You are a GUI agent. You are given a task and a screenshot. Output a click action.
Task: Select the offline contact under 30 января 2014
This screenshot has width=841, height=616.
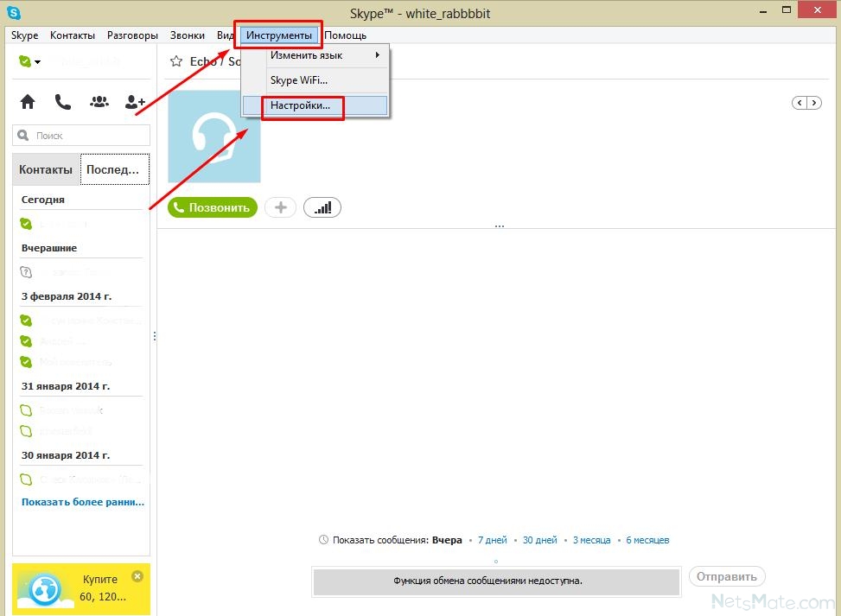coord(81,479)
